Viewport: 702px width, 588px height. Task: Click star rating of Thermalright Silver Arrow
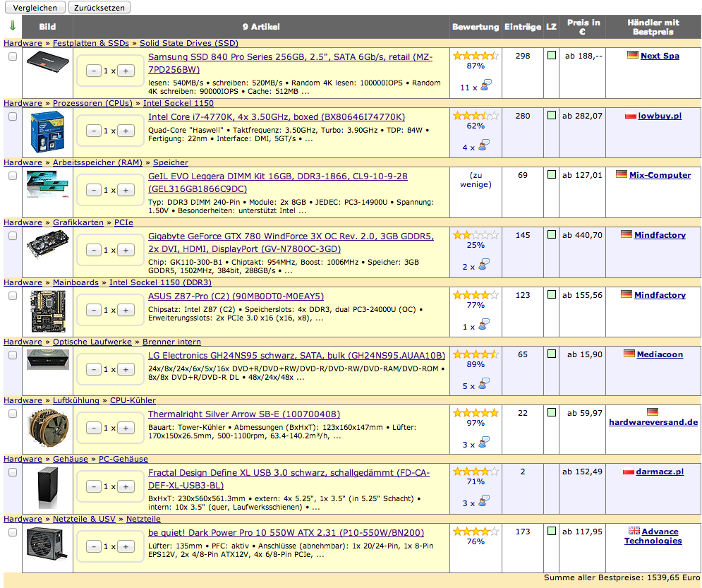coord(476,413)
